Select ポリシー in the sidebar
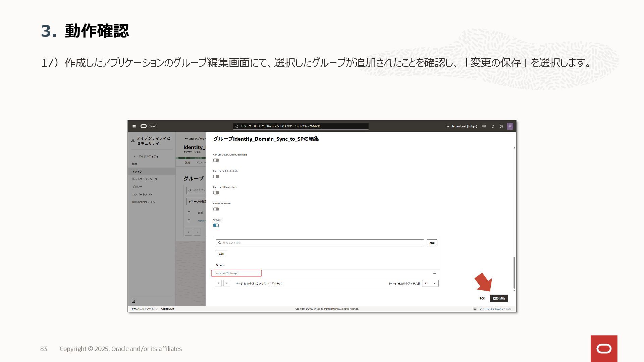The image size is (644, 362). (137, 187)
